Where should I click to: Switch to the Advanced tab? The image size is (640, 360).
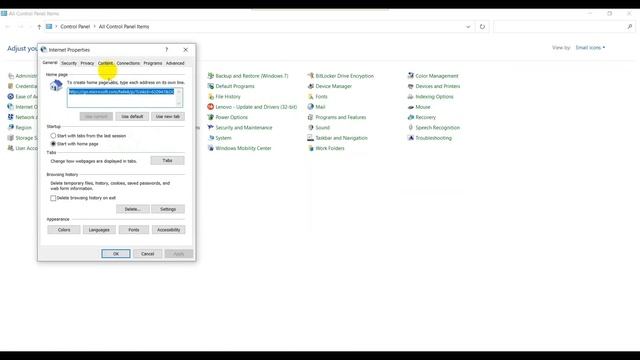(x=175, y=63)
